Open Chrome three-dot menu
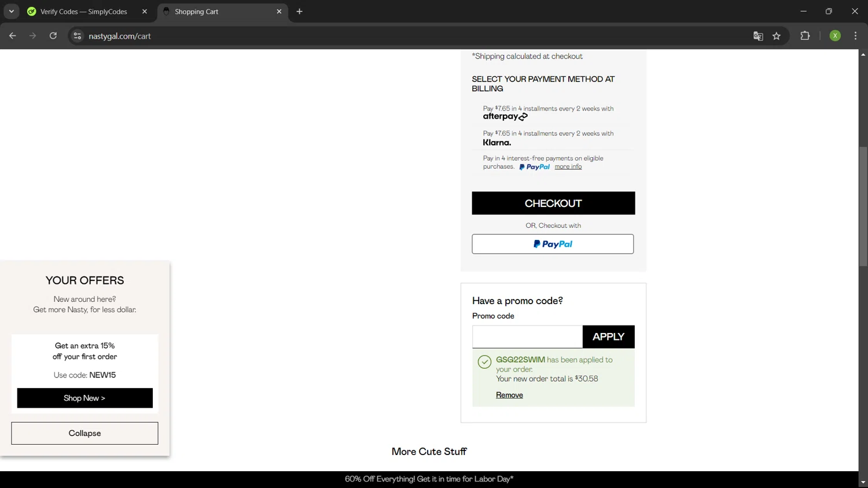The width and height of the screenshot is (868, 488). [855, 36]
